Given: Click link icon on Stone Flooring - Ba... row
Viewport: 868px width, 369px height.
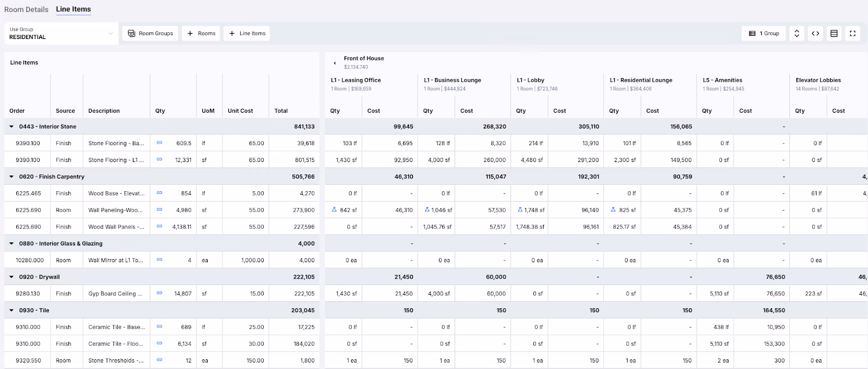Looking at the screenshot, I should pyautogui.click(x=159, y=143).
